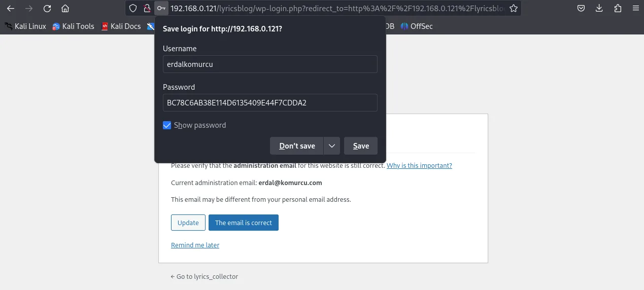Bookmark this page with the star icon
This screenshot has height=290, width=644.
click(514, 8)
